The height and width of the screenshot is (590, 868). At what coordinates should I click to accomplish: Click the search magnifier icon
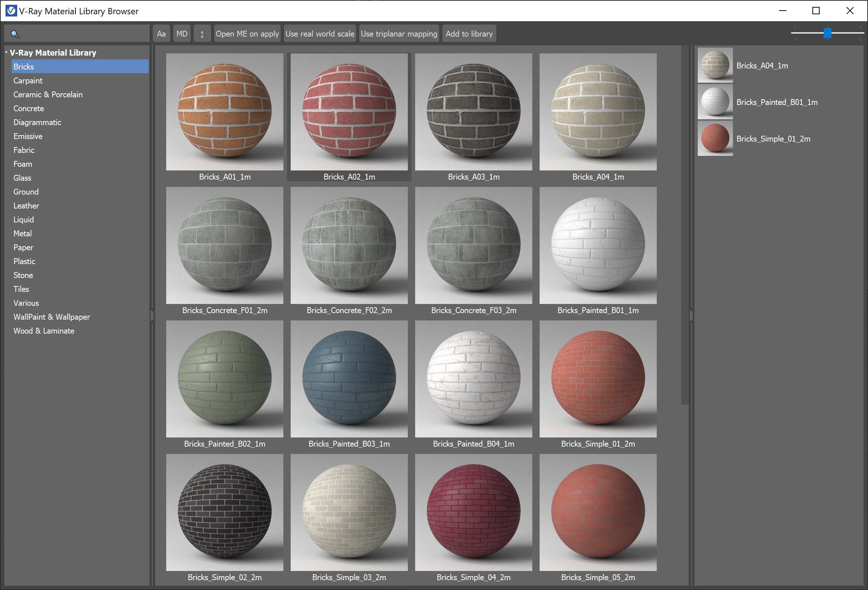point(15,34)
